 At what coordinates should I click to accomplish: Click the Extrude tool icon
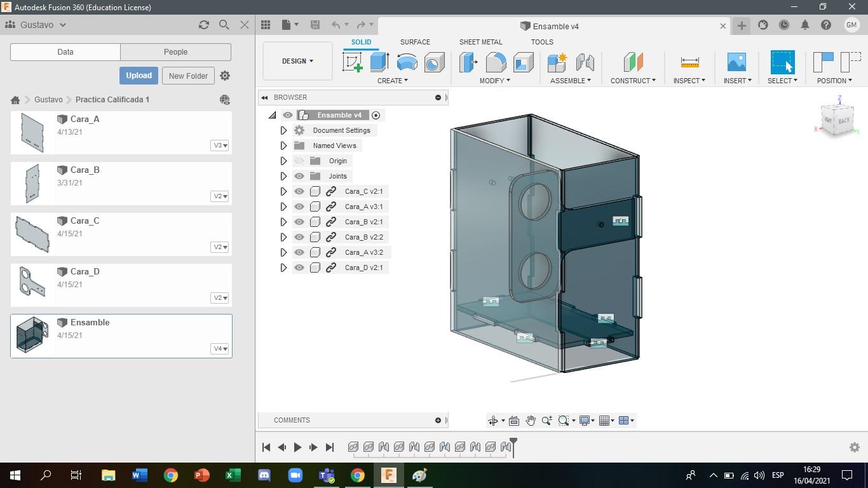tap(379, 62)
